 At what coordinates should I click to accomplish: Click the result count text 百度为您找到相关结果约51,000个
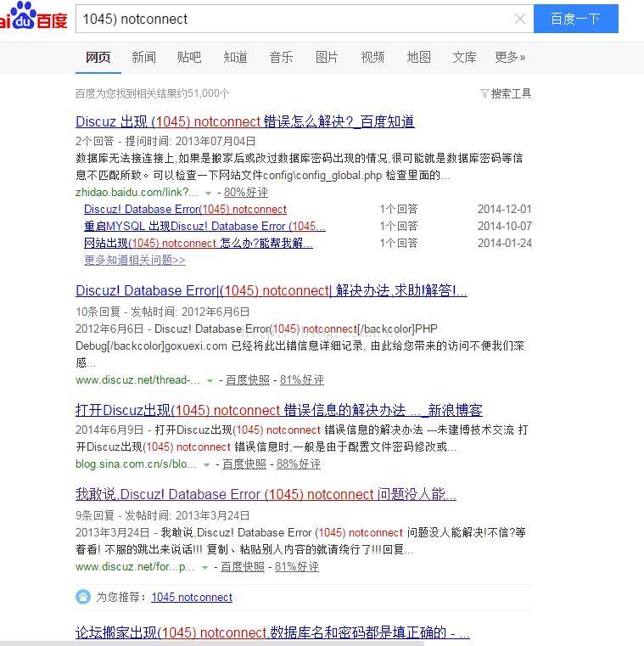click(153, 93)
